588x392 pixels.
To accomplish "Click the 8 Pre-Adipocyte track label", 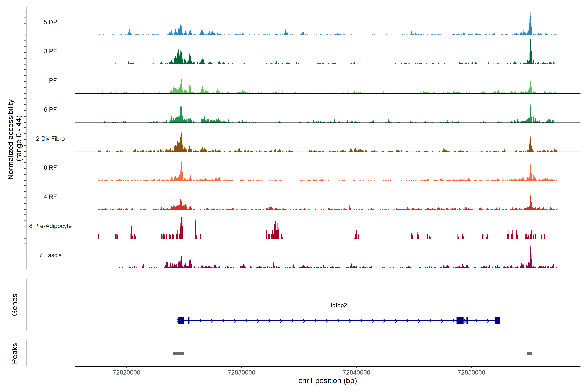I will 50,226.
